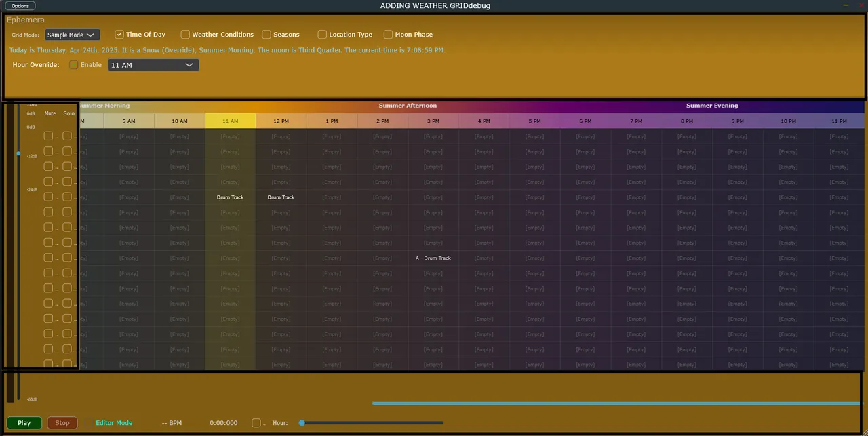The height and width of the screenshot is (436, 868).
Task: Click the -60dB level marking
Action: (32, 399)
